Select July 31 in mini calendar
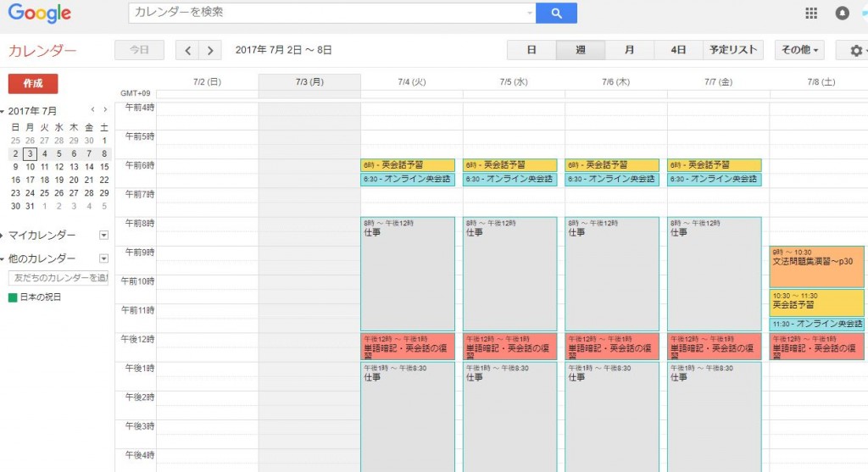Viewport: 868px width, 472px height. [30, 207]
